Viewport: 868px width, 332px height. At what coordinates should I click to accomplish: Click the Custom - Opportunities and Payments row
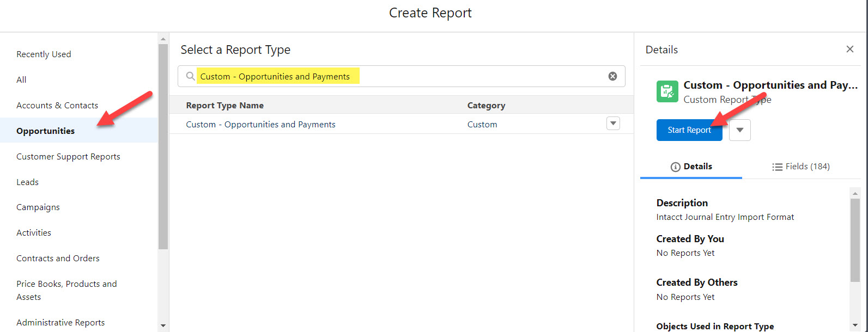tap(260, 125)
